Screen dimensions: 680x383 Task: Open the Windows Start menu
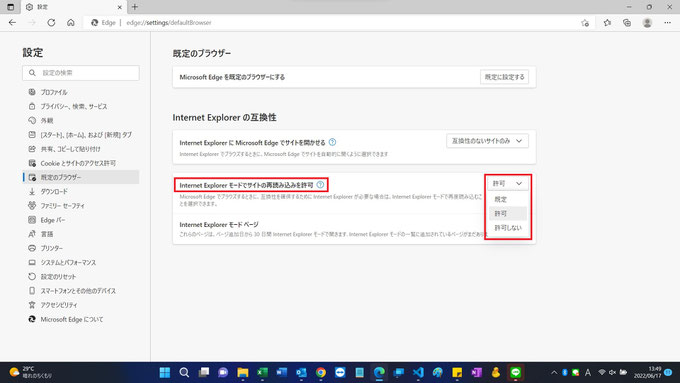coord(165,372)
